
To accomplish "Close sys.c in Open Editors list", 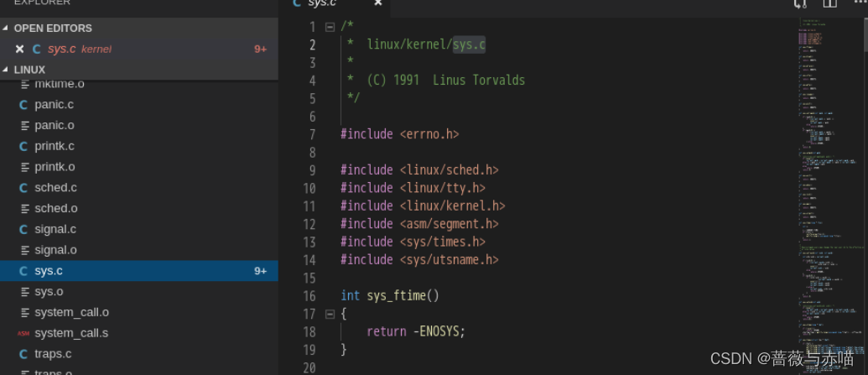I will 19,49.
